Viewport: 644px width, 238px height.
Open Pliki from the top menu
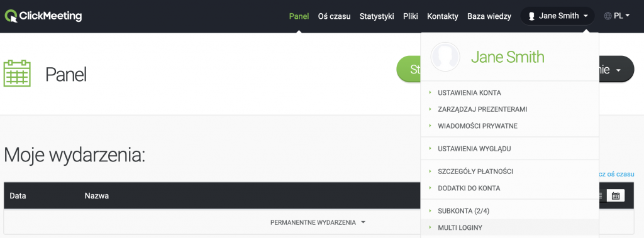(x=411, y=16)
